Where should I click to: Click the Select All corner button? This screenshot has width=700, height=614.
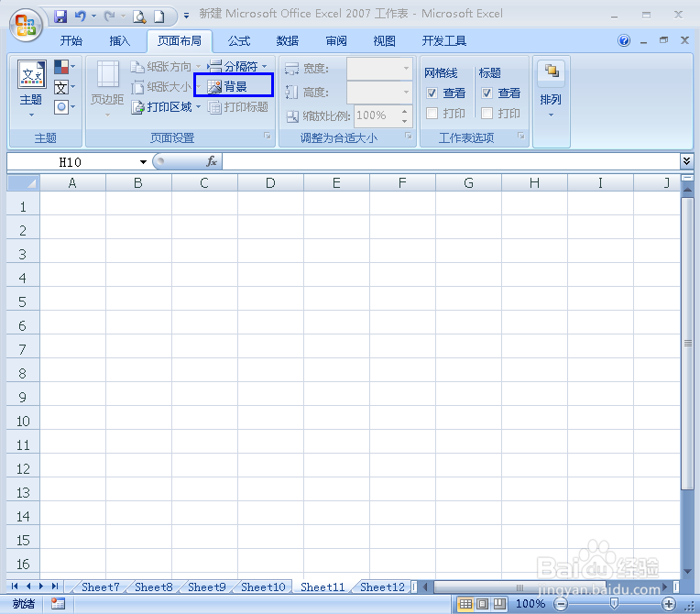pyautogui.click(x=23, y=183)
